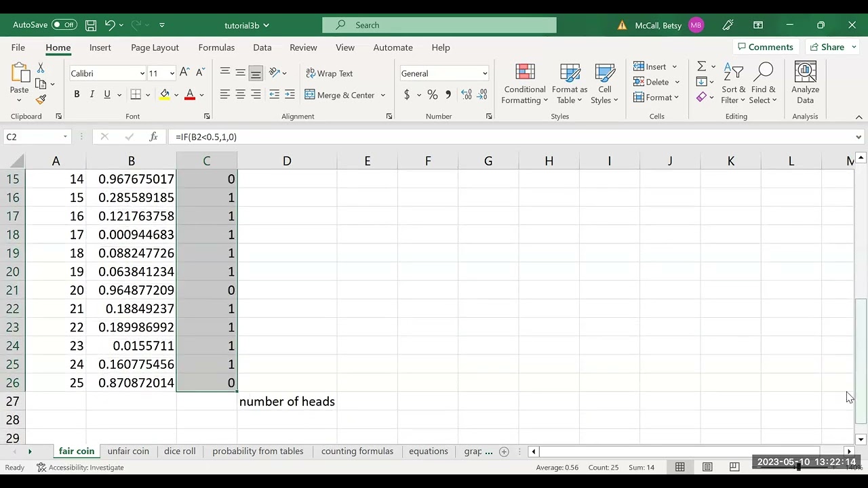
Task: Toggle Underline formatting
Action: click(x=106, y=95)
